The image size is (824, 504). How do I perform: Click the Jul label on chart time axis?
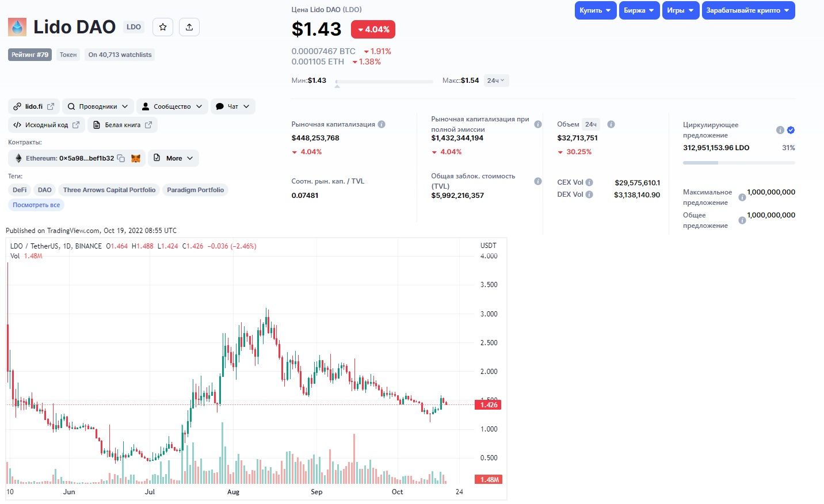click(150, 492)
